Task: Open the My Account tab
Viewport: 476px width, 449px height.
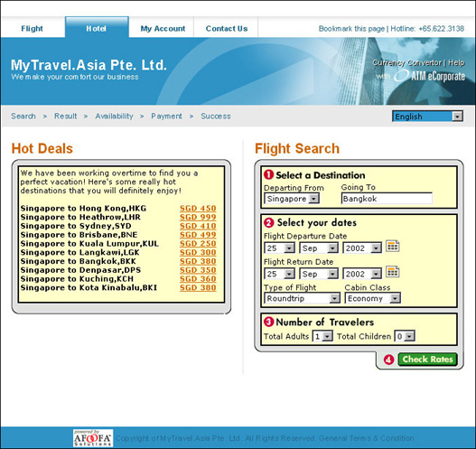Action: [163, 29]
